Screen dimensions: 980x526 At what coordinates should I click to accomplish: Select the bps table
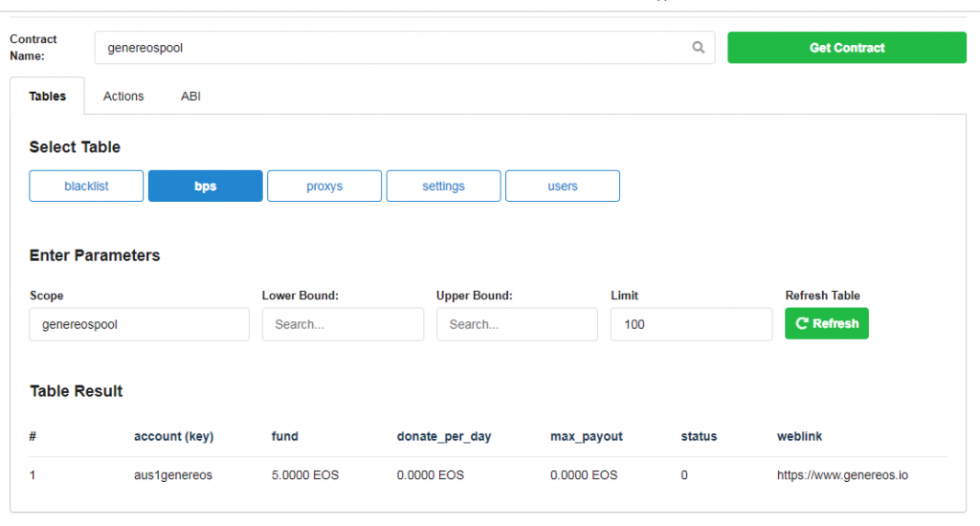coord(206,186)
